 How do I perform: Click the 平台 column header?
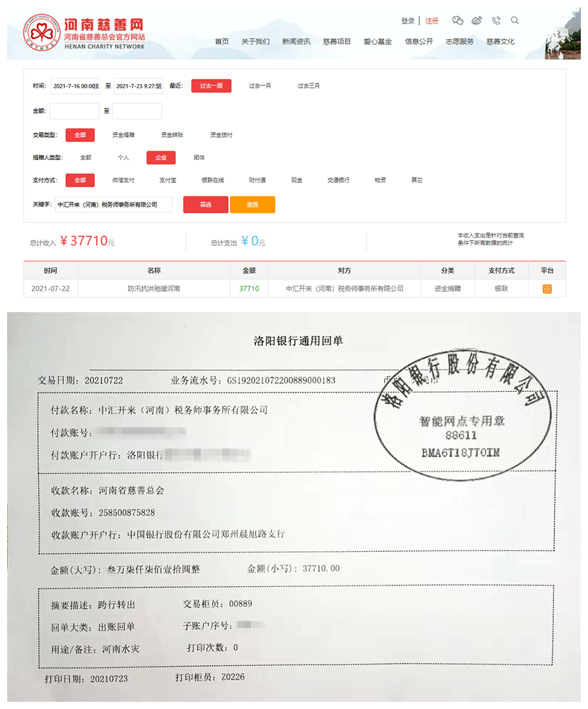click(x=547, y=271)
